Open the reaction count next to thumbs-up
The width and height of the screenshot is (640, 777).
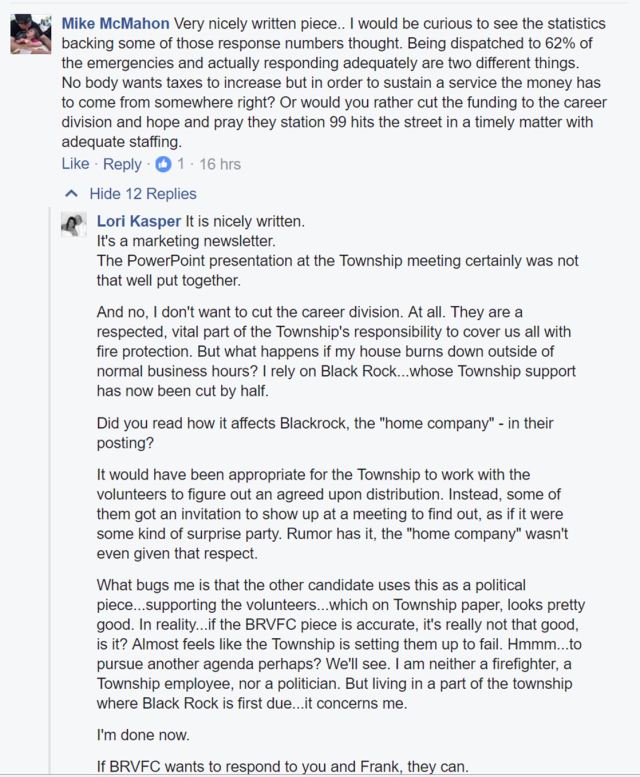181,164
